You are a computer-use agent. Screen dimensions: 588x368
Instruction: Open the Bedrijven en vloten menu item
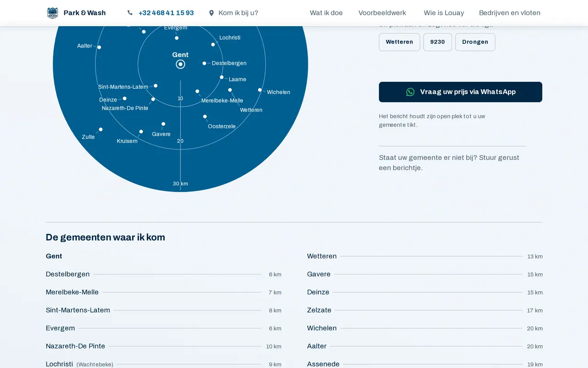509,13
